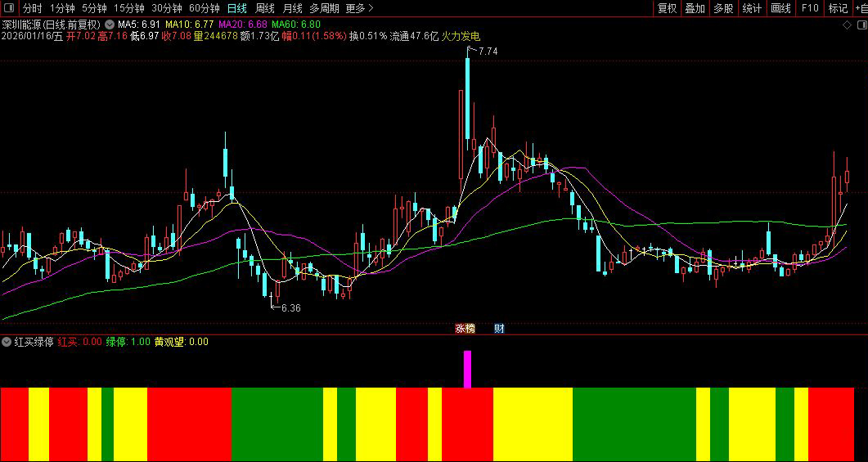Toggle the right side panel icon
868x462 pixels.
861,25
